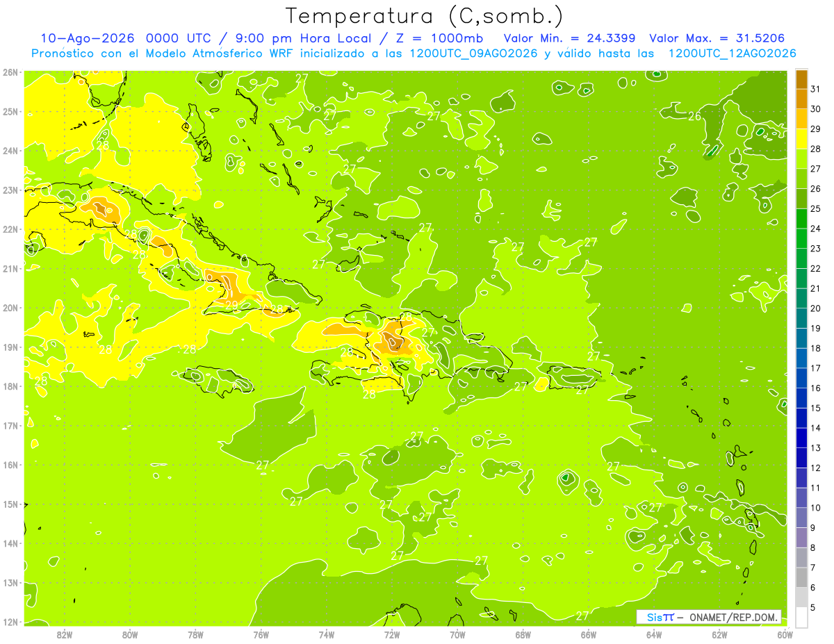The image size is (834, 644).
Task: Click the white swatch below legend value 5
Action: pyautogui.click(x=801, y=618)
